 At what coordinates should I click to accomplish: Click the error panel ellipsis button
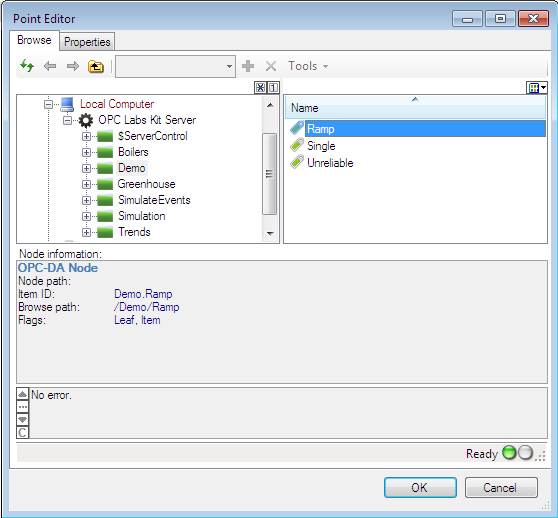(x=22, y=407)
